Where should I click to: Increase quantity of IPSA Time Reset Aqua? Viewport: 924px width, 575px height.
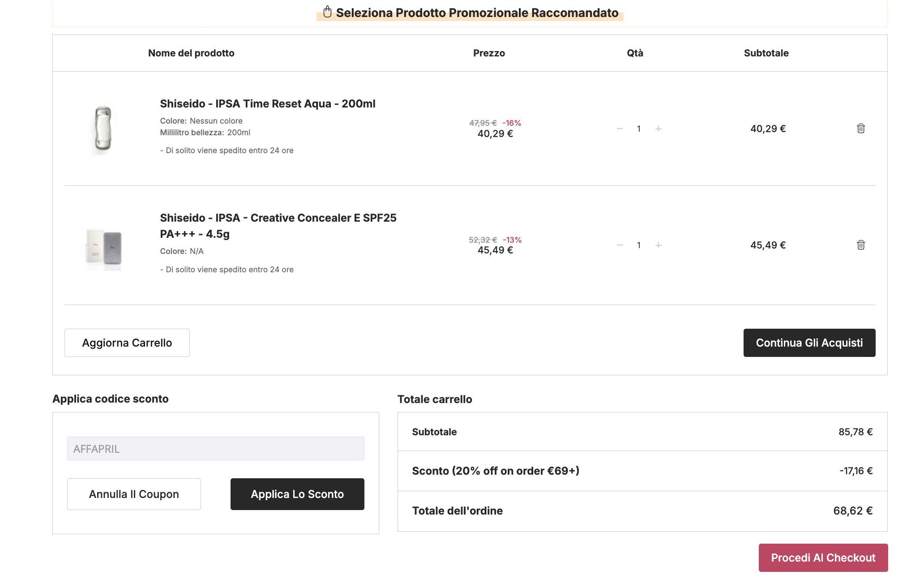(658, 129)
